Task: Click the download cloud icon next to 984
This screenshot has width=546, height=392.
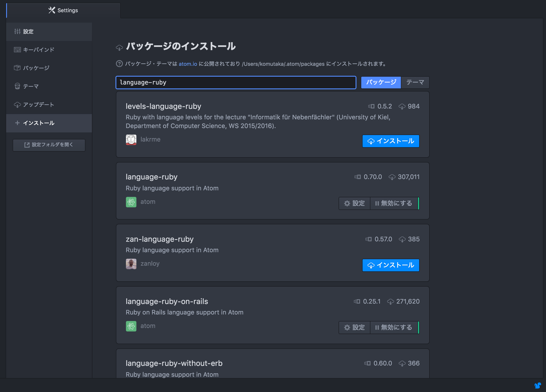Action: click(402, 107)
